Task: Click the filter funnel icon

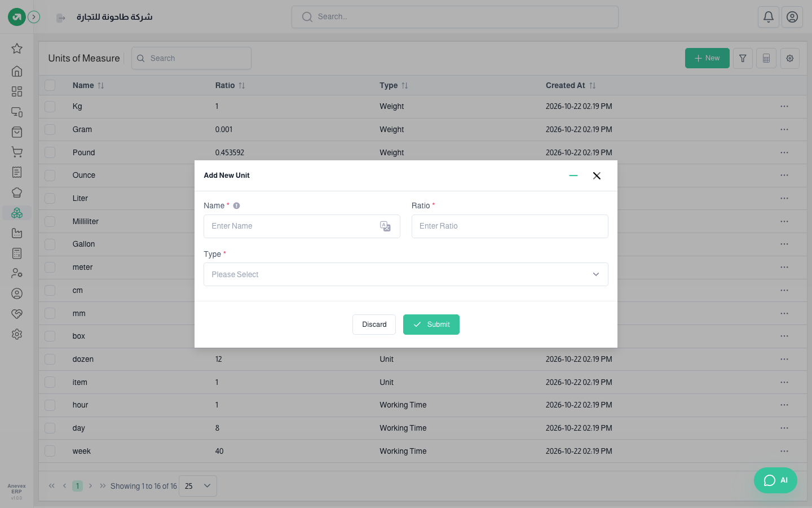Action: [x=743, y=58]
